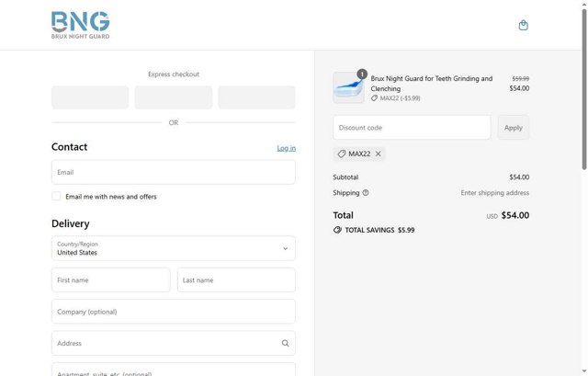Check Email me with news and offers

coord(56,196)
